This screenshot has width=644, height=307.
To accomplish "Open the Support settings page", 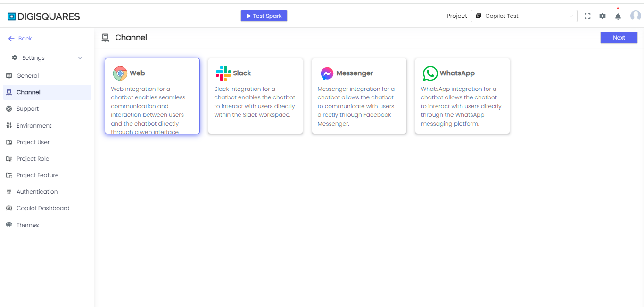I will pyautogui.click(x=47, y=109).
